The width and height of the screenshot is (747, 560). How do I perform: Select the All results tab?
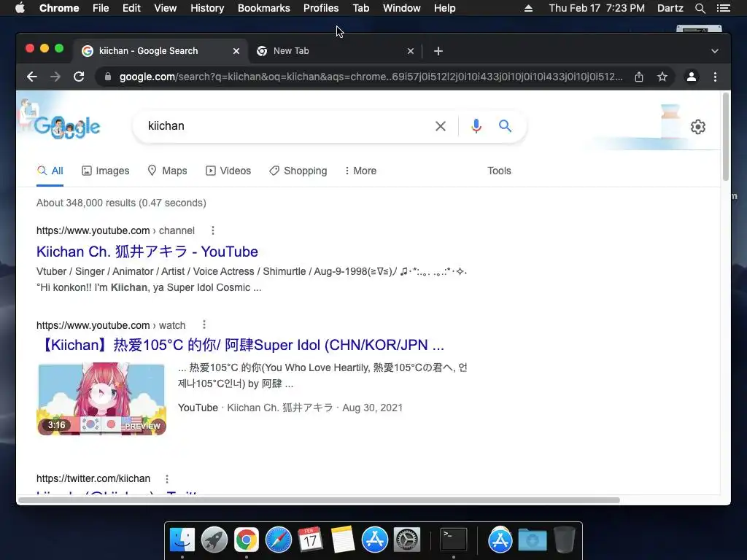coord(50,171)
